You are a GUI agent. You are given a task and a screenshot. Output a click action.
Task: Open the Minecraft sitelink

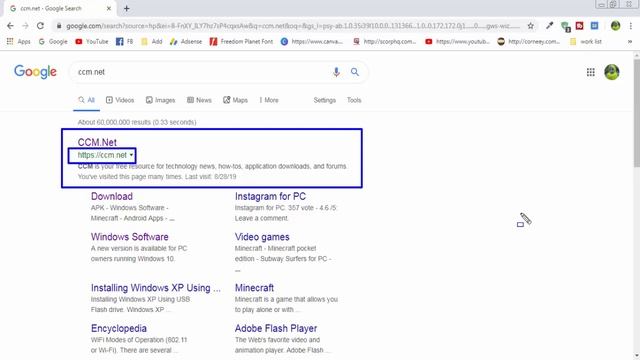pyautogui.click(x=254, y=288)
